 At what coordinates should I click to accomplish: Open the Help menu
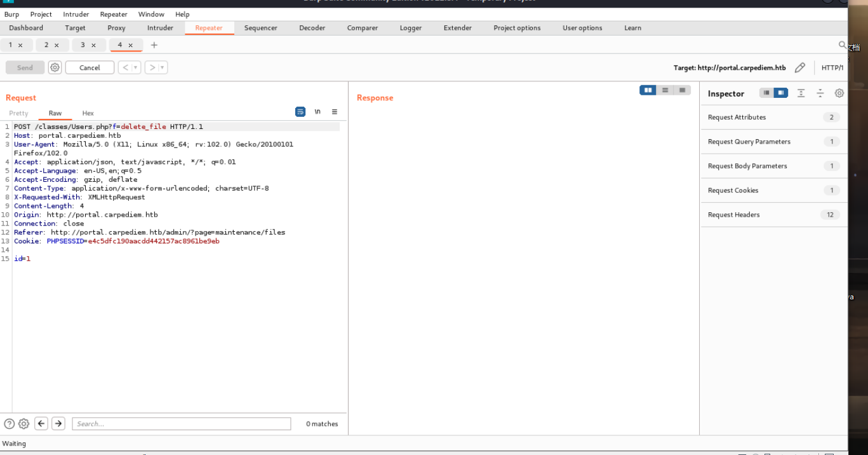click(182, 14)
